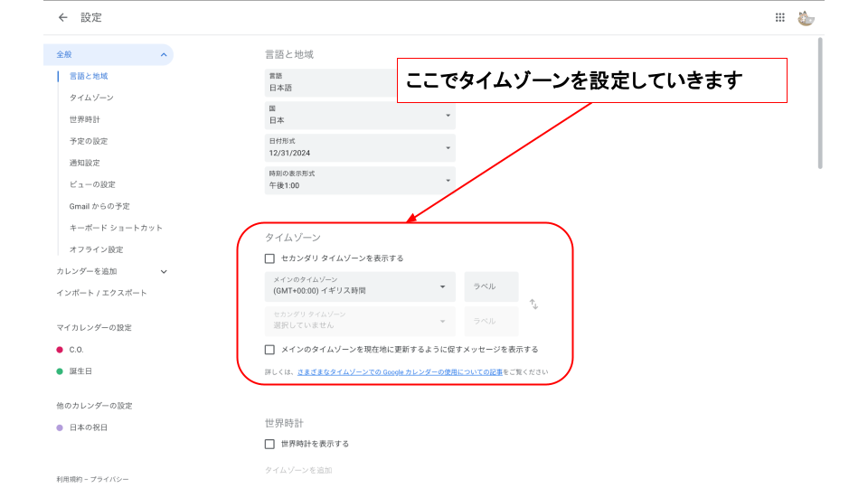Click the green 誕生日 calendar color dot
This screenshot has width=868, height=488.
point(60,371)
